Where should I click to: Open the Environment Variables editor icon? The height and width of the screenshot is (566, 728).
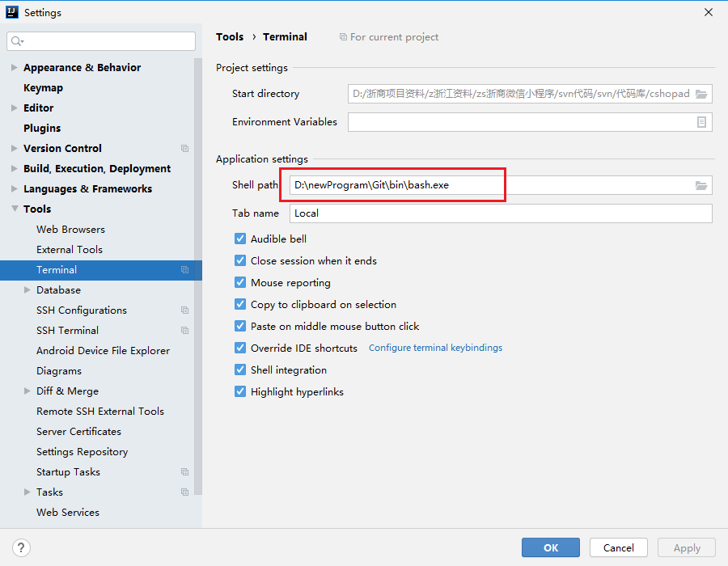701,122
